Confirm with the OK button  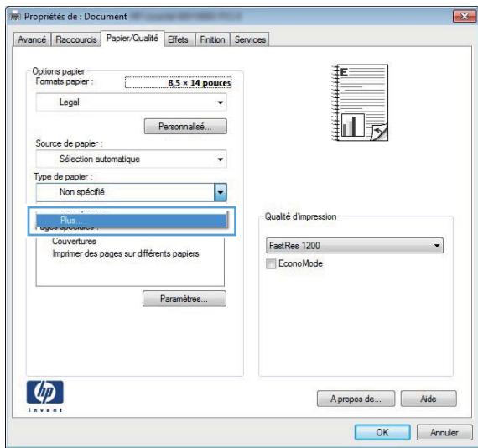(x=382, y=432)
